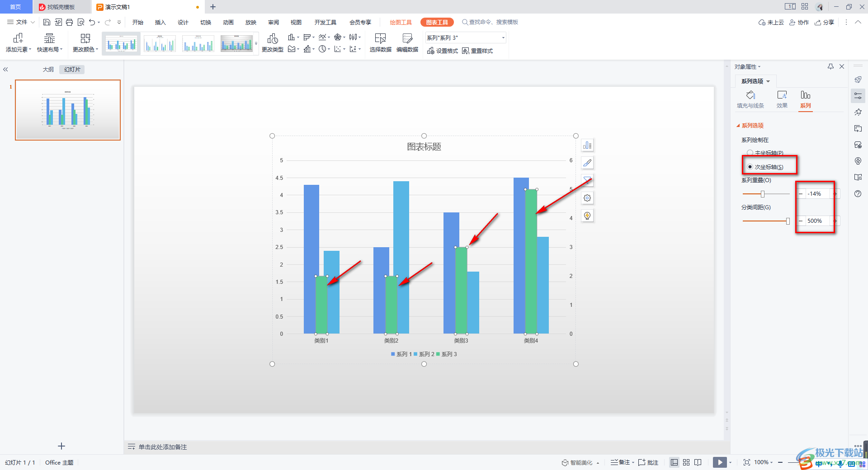Click the Print icon

coord(69,22)
